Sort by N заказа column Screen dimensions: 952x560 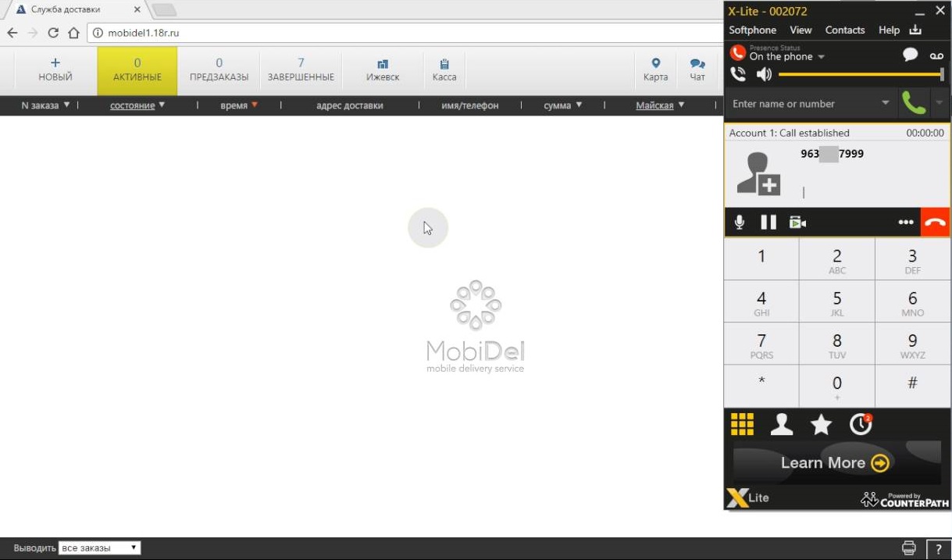click(45, 105)
